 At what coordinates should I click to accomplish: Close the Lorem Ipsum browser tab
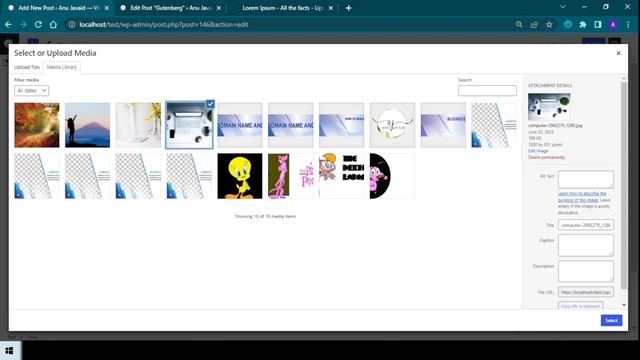(331, 8)
